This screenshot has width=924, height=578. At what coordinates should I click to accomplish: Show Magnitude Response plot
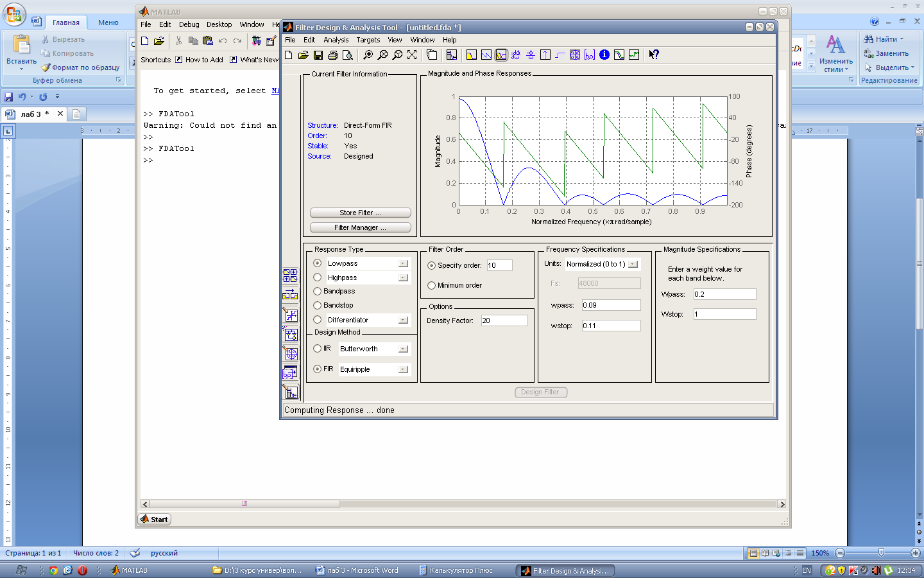point(472,55)
